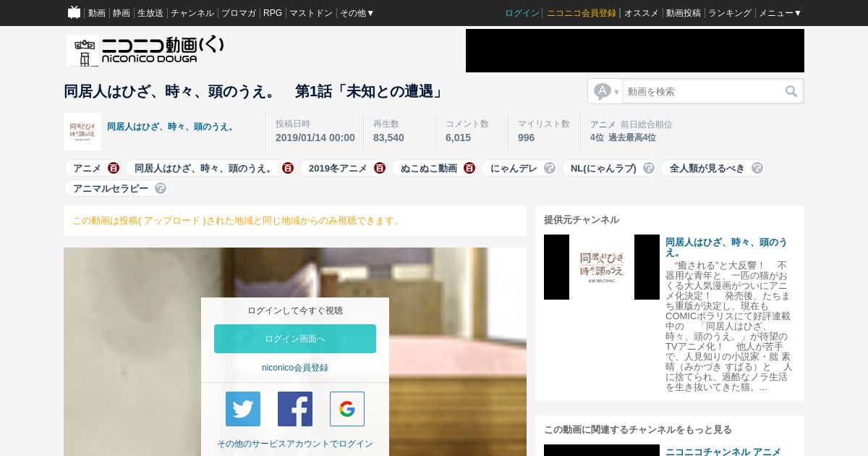Image resolution: width=868 pixels, height=456 pixels.
Task: Open RPG in the top navigation
Action: [273, 13]
